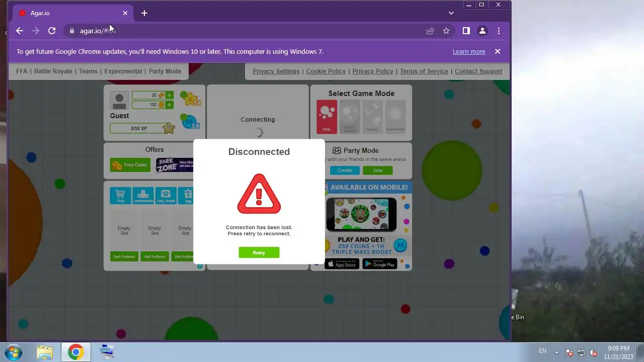The image size is (644, 362).
Task: Click the Party Mode Create button
Action: point(345,170)
